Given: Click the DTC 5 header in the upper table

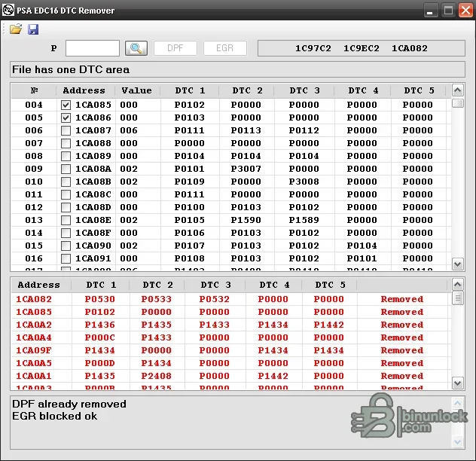Looking at the screenshot, I should [x=419, y=90].
